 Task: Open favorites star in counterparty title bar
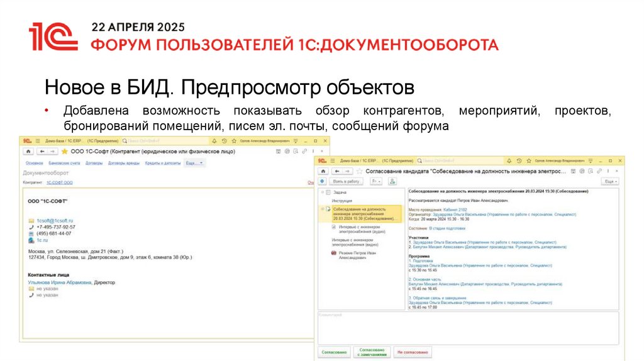(234, 141)
